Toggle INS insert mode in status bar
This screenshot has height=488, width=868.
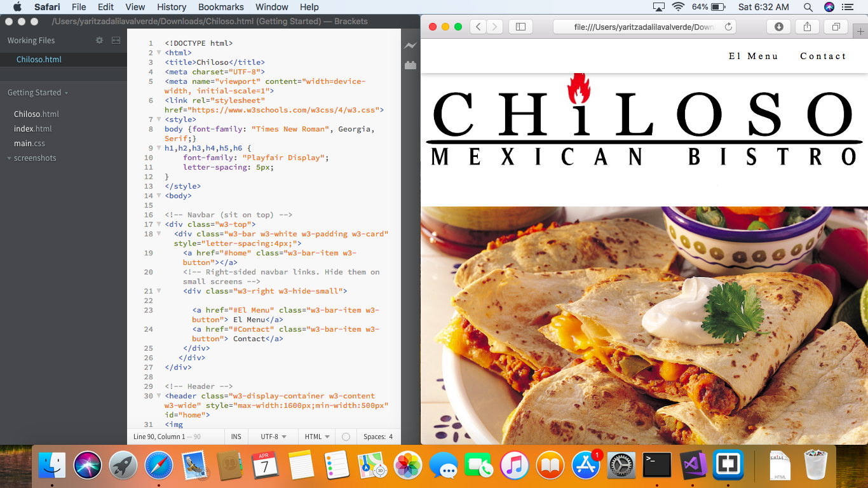pyautogui.click(x=236, y=437)
